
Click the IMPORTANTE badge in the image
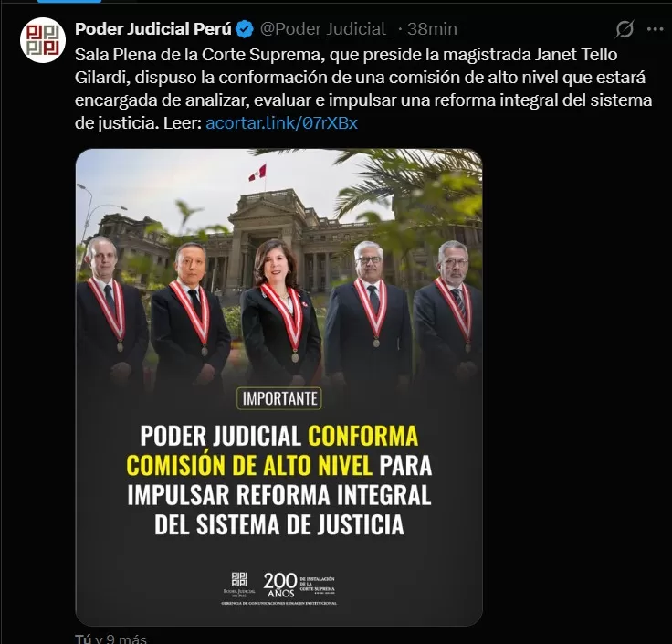pos(279,399)
